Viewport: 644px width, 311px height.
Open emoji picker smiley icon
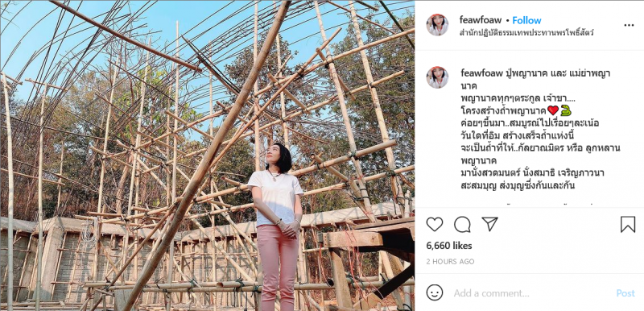pyautogui.click(x=434, y=292)
